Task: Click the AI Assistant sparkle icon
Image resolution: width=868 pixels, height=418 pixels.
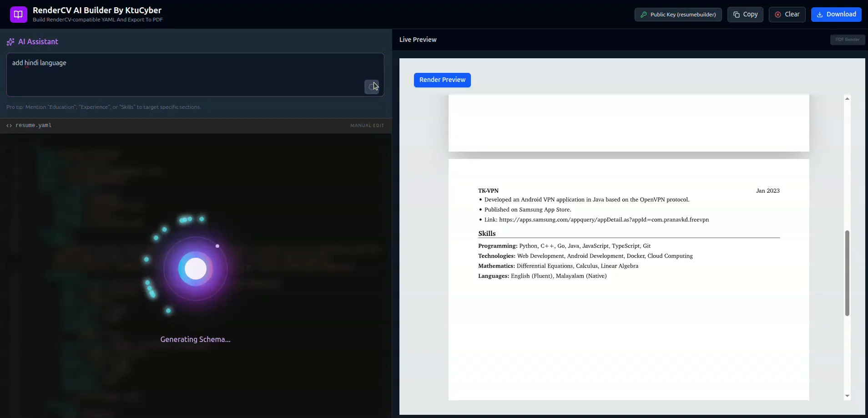Action: coord(10,42)
